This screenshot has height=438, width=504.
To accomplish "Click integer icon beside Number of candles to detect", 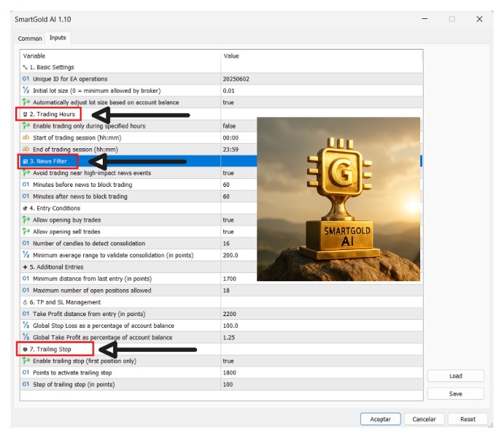I will [x=26, y=243].
